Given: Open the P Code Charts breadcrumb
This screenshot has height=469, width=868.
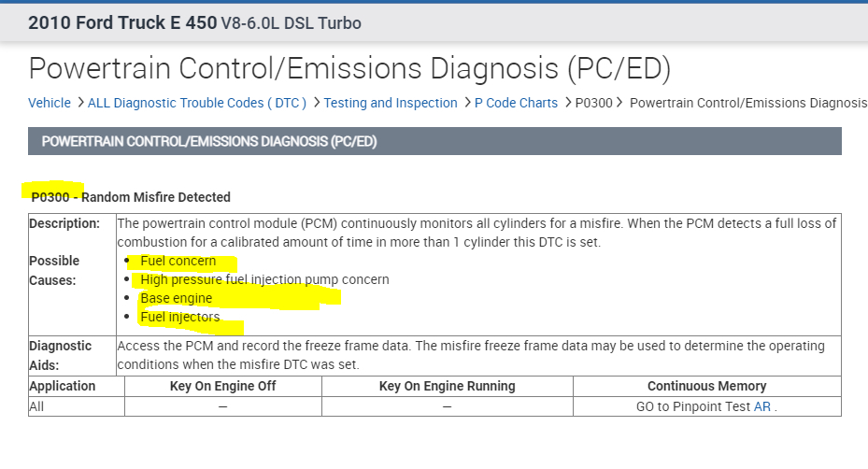Looking at the screenshot, I should pos(516,103).
